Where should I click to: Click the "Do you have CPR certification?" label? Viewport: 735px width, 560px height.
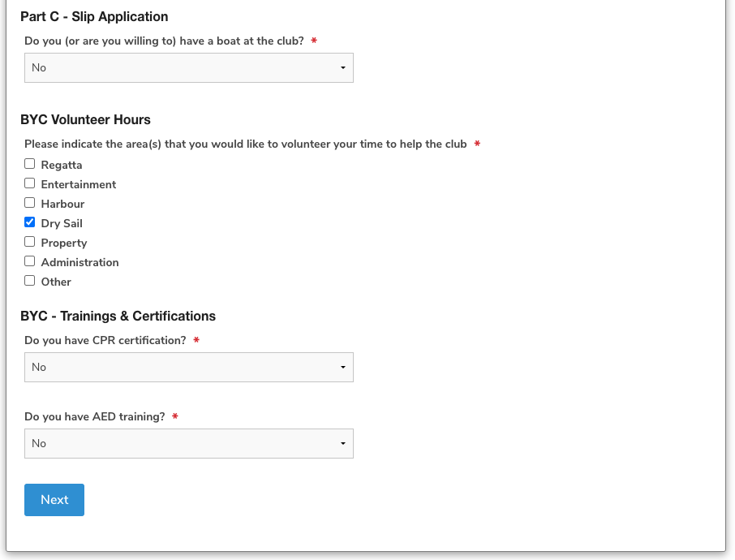[105, 341]
